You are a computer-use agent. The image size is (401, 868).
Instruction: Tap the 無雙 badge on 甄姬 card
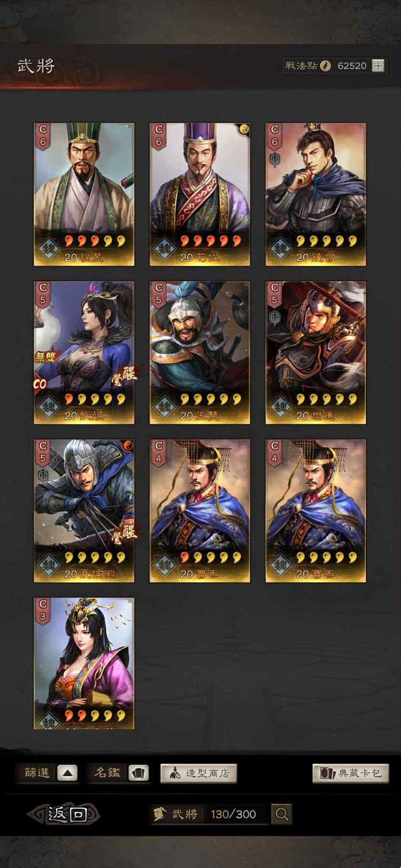point(46,356)
